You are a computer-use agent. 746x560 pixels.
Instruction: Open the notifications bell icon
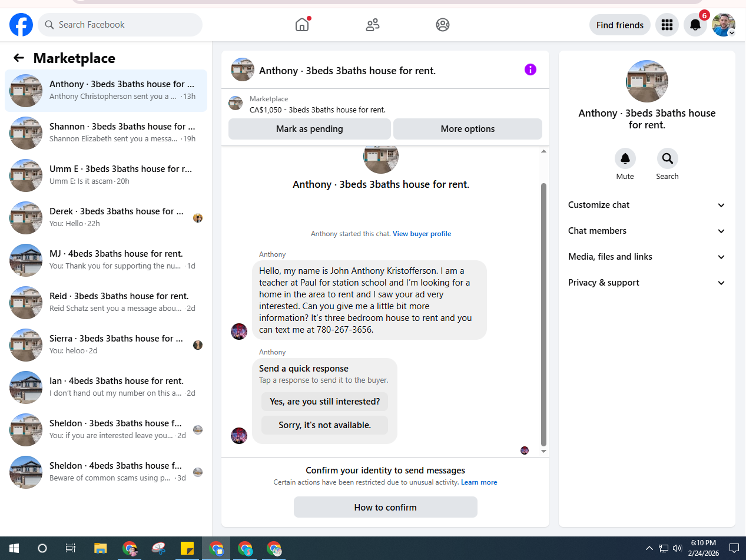click(695, 25)
